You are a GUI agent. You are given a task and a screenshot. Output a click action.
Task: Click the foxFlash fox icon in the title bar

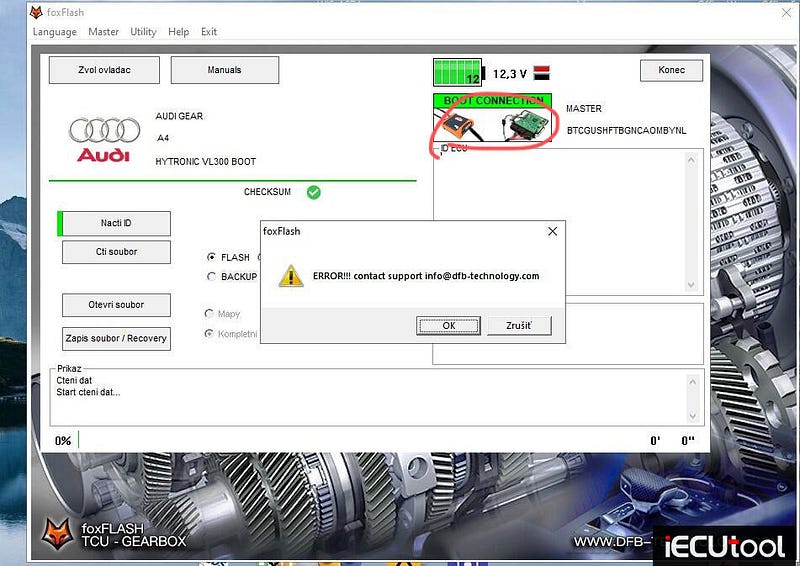36,12
